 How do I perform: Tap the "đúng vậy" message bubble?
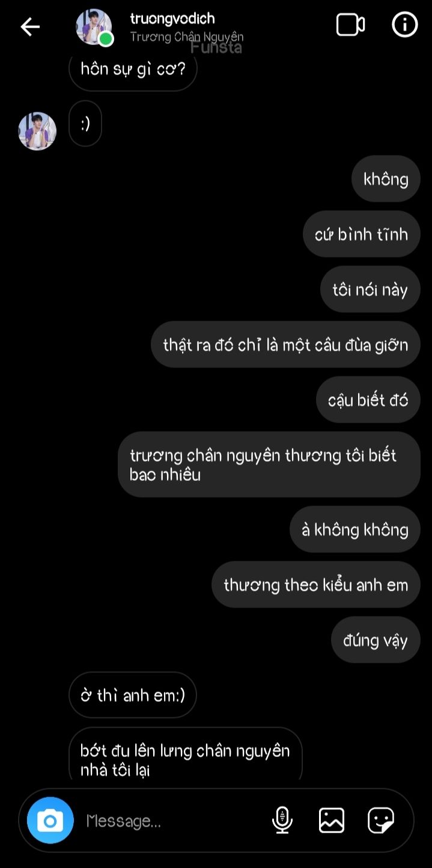point(376,640)
